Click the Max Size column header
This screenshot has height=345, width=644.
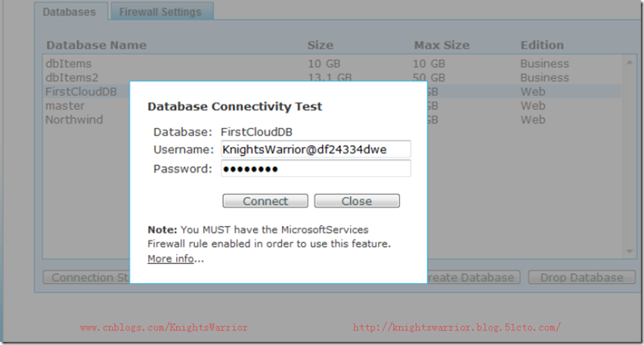click(441, 45)
